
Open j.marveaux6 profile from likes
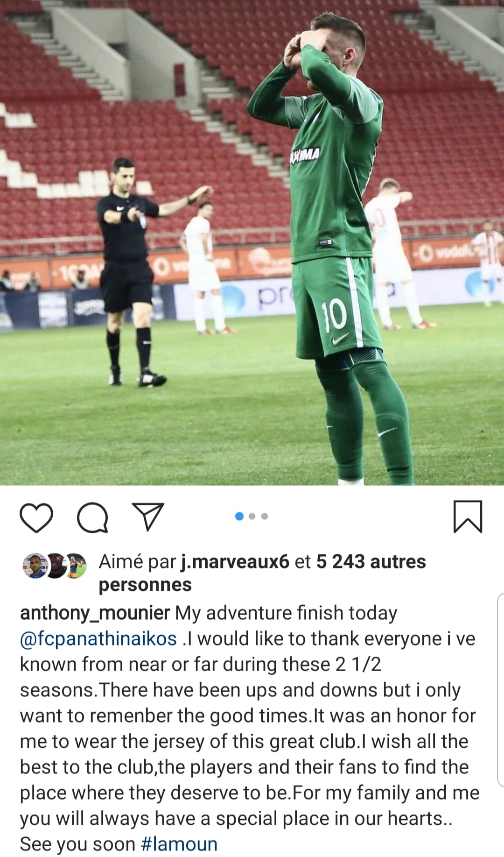click(x=235, y=561)
